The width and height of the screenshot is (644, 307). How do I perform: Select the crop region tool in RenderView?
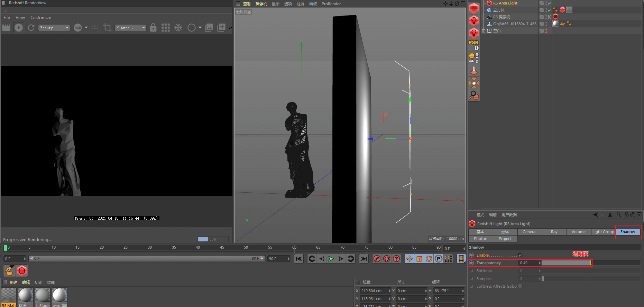107,28
